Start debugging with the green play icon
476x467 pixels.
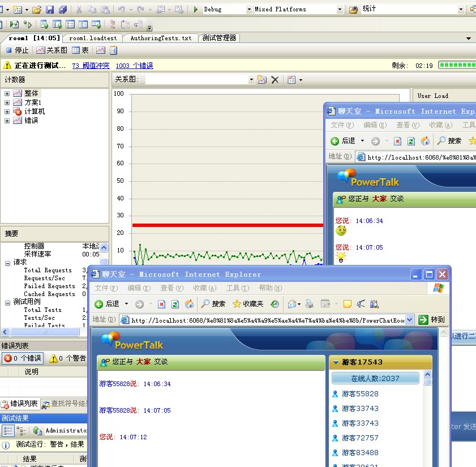196,10
